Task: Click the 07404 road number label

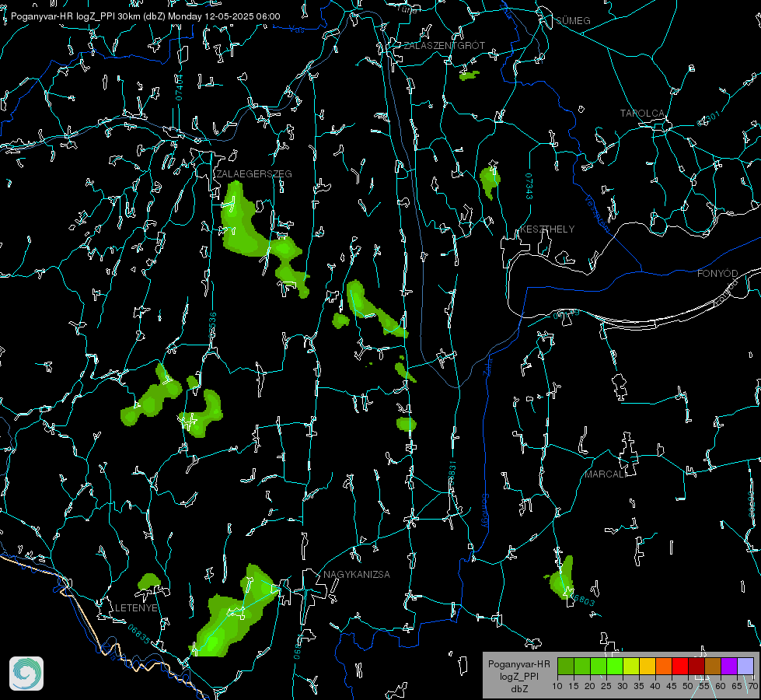Action: (180, 87)
